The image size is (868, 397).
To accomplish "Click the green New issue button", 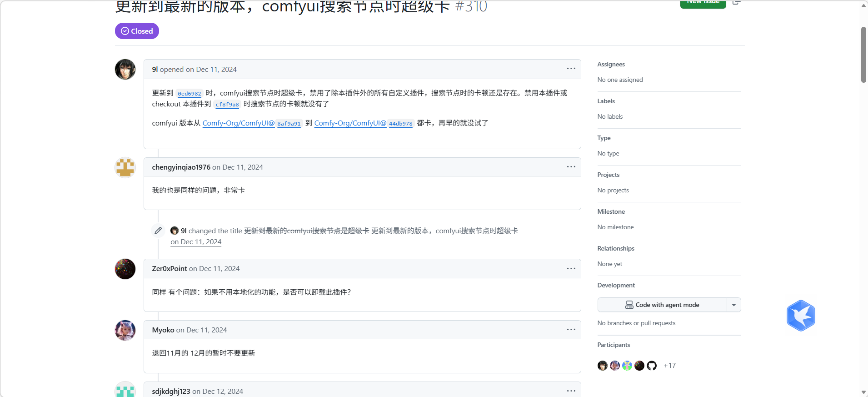I will 703,3.
